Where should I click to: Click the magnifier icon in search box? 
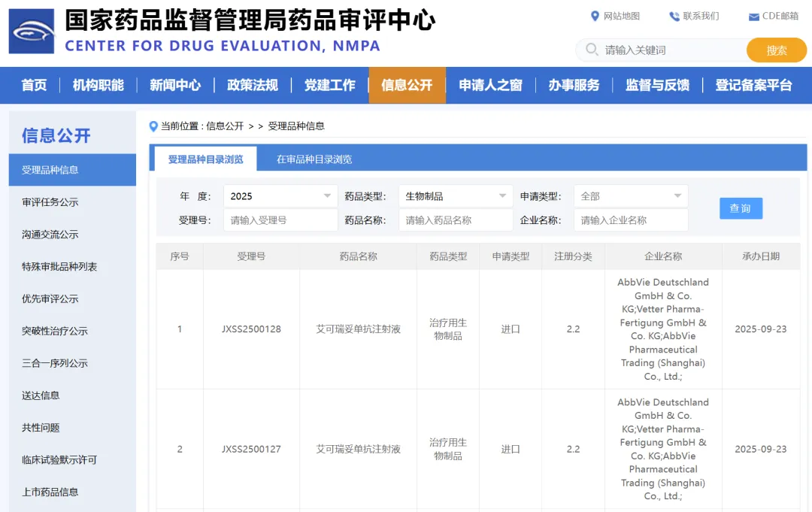coord(591,50)
